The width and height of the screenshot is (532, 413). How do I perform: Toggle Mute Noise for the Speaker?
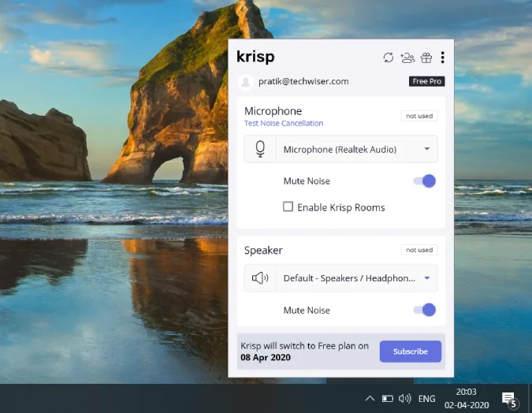pos(425,310)
